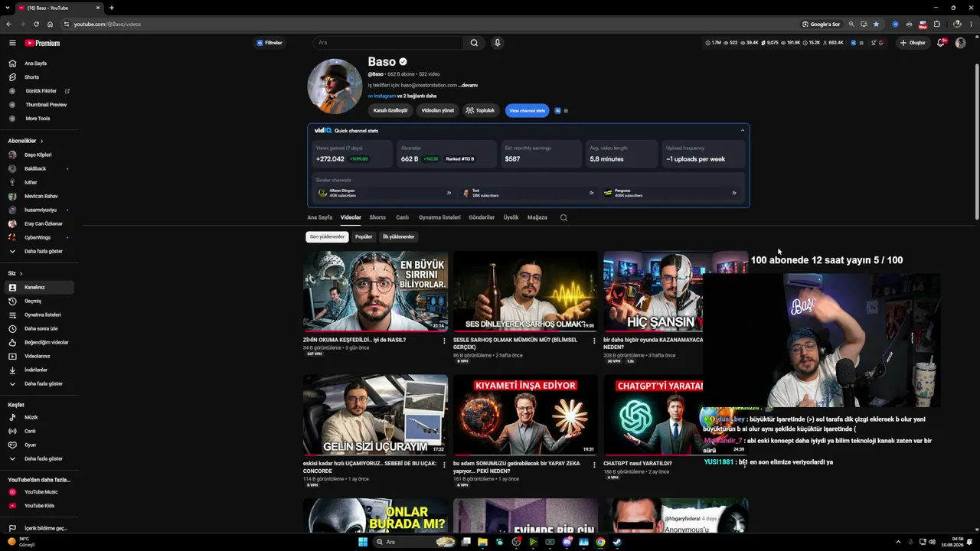Open the CyberWings subscription
The width and height of the screenshot is (980, 551).
(x=39, y=237)
